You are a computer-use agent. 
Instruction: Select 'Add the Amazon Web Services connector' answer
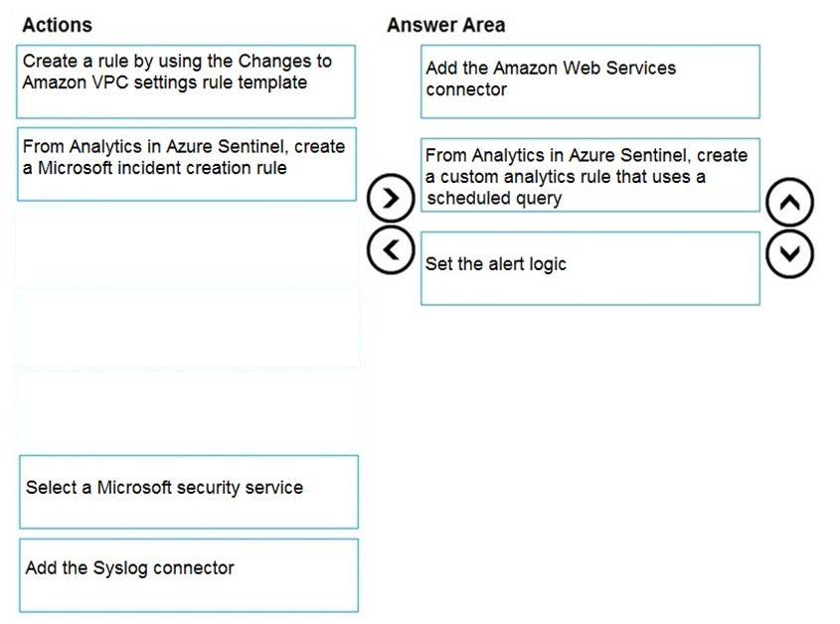590,81
